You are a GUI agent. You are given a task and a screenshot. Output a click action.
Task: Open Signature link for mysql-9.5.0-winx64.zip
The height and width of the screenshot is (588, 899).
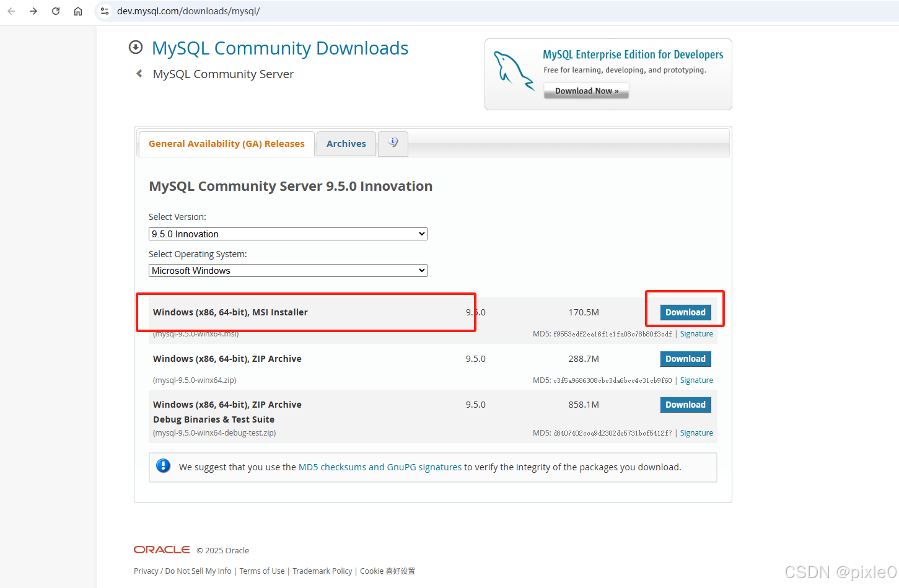click(696, 380)
